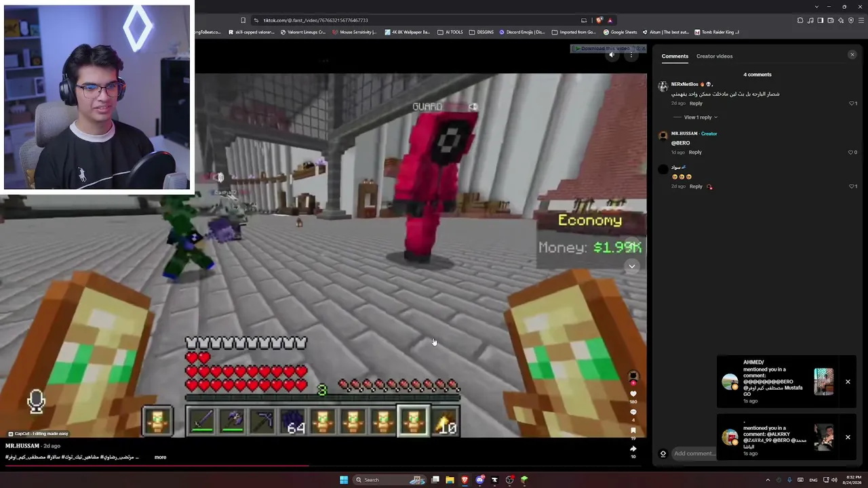Show hidden system tray icons
Viewport: 868px width, 488px height.
click(x=768, y=480)
